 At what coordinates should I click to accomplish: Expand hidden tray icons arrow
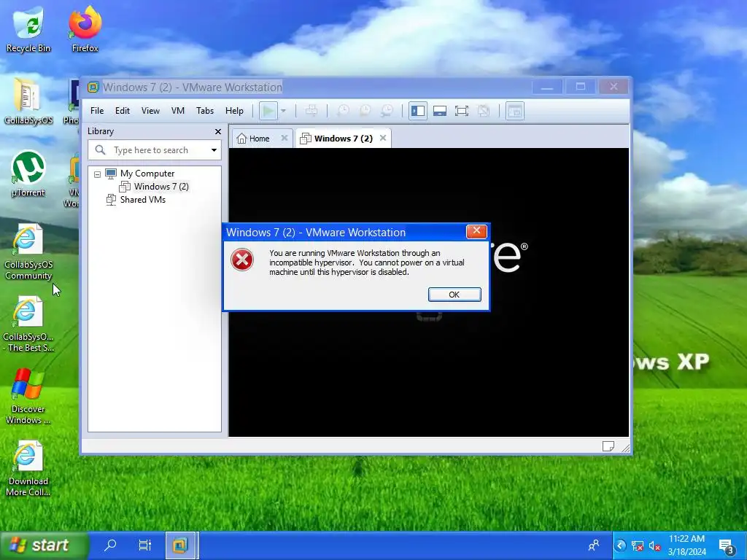tap(620, 545)
